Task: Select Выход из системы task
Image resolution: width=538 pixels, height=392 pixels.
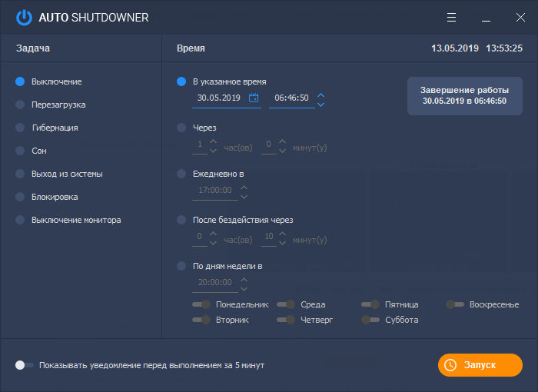Action: tap(20, 174)
